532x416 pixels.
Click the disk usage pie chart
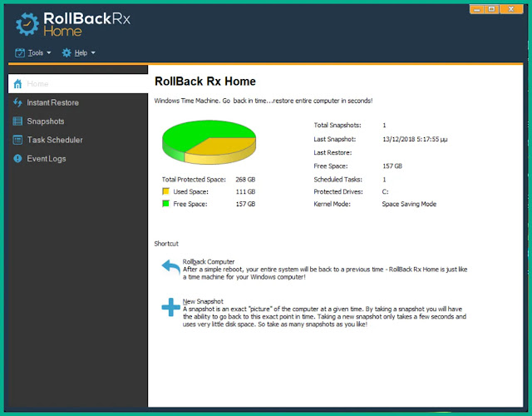coord(209,142)
